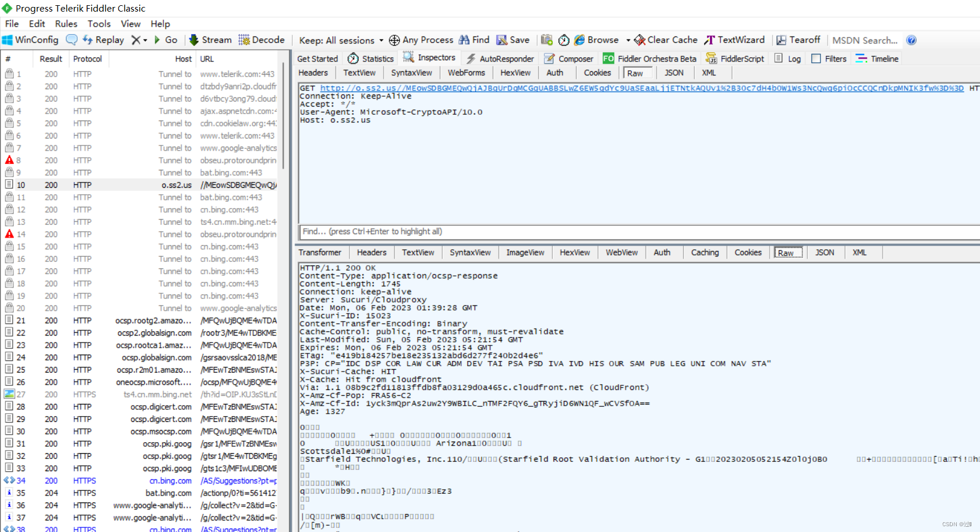980x532 pixels.
Task: Tearoff the inspectors panel
Action: point(798,40)
